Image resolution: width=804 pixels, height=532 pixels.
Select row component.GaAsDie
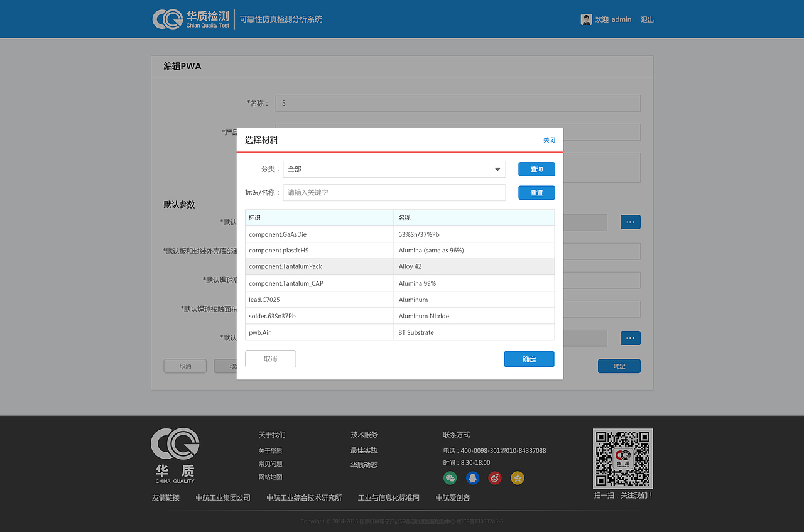coord(400,234)
